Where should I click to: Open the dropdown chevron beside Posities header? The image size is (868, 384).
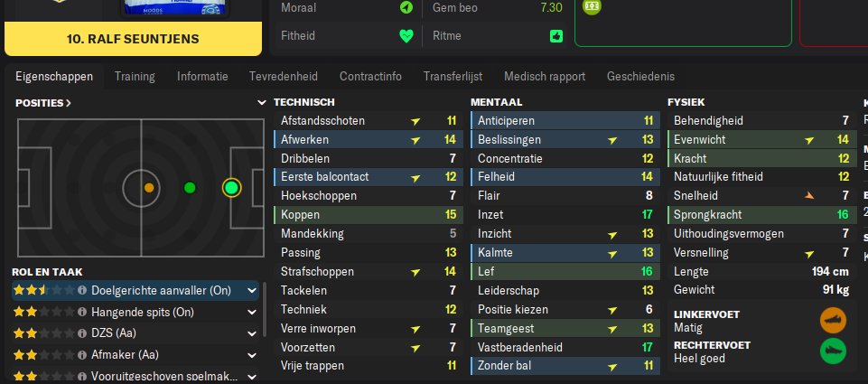pos(262,103)
